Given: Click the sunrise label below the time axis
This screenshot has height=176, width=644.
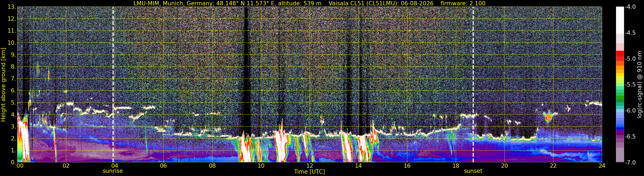Looking at the screenshot, I should pos(113,171).
